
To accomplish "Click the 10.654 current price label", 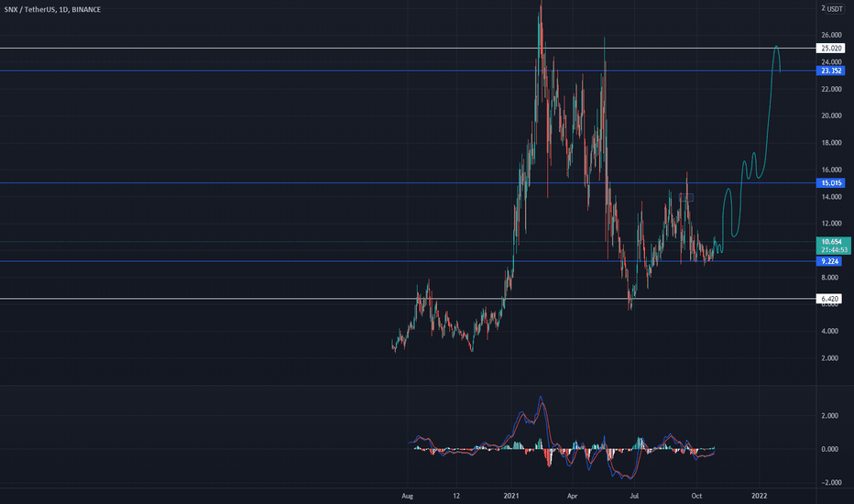I will click(832, 241).
